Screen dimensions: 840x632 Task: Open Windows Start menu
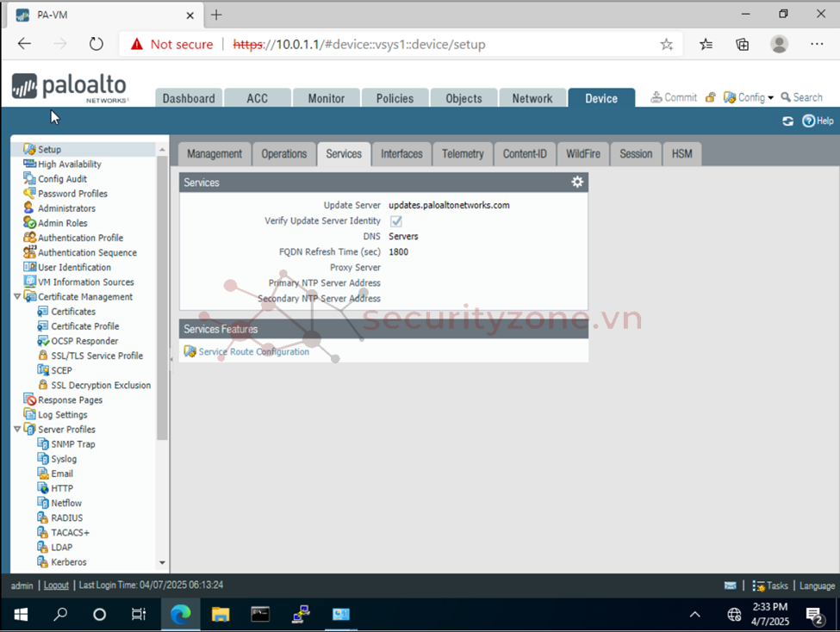(21, 614)
